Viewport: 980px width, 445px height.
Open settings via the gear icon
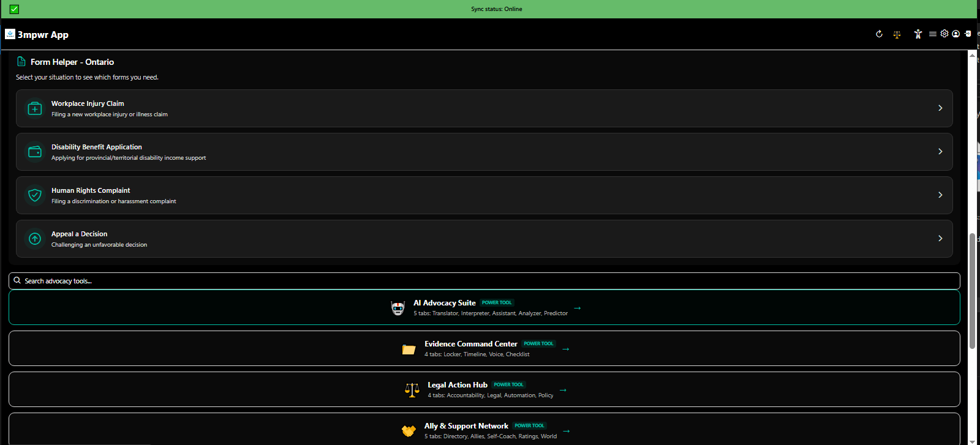944,34
